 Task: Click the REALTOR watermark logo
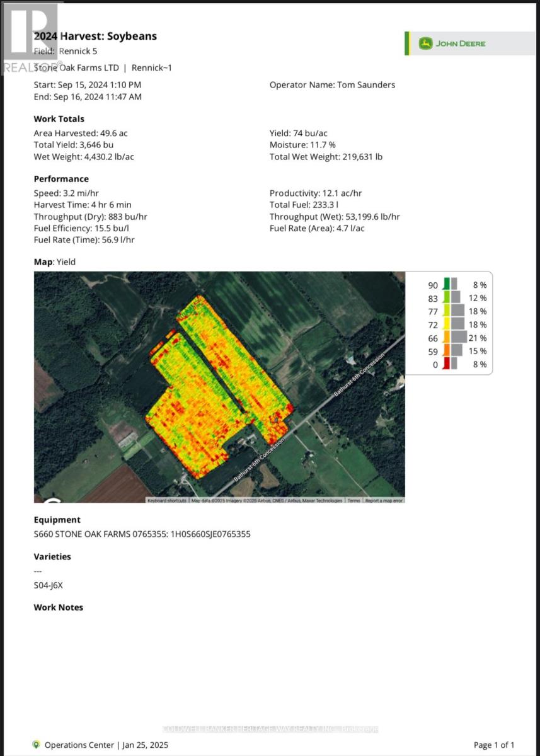(x=29, y=38)
